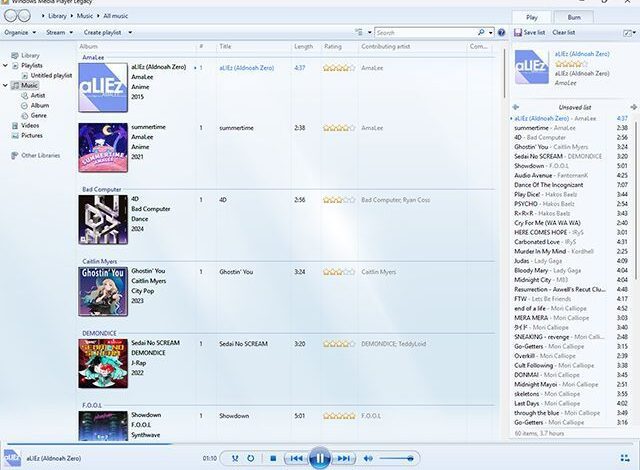The height and width of the screenshot is (470, 640).
Task: Click the Create playlist button
Action: [102, 32]
